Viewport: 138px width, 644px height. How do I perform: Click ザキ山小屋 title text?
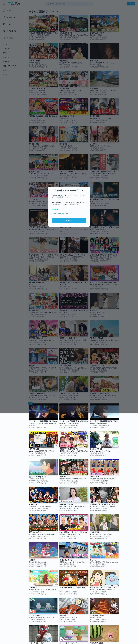pyautogui.click(x=33, y=504)
